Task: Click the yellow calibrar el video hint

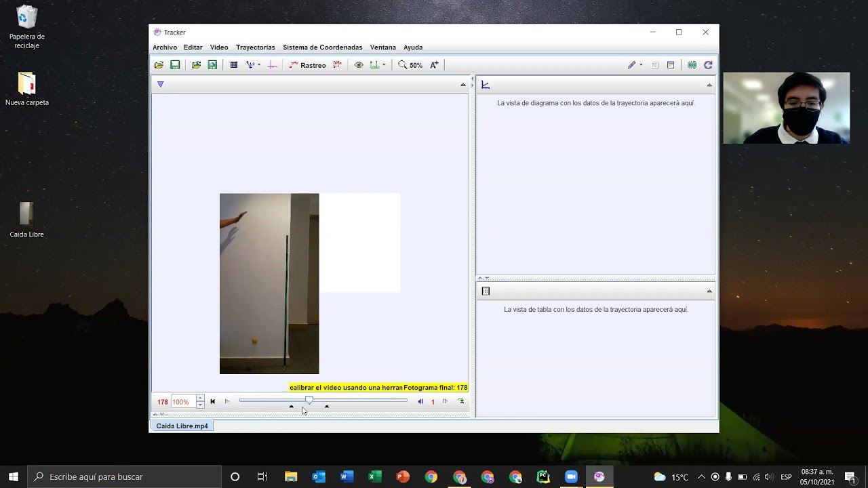Action: point(346,388)
